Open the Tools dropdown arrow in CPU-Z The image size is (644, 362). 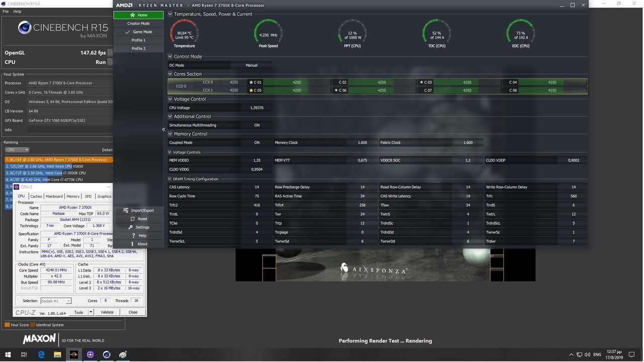(x=91, y=312)
